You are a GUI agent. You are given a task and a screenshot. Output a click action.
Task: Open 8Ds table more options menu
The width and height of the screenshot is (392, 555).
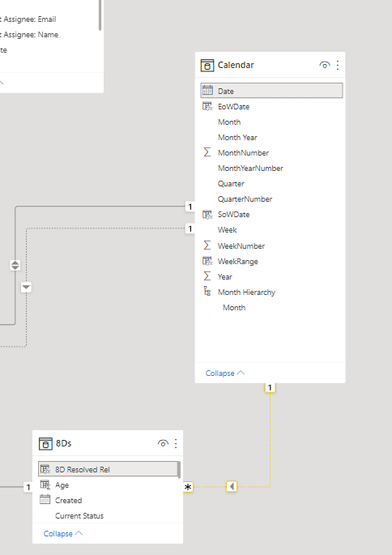(176, 443)
